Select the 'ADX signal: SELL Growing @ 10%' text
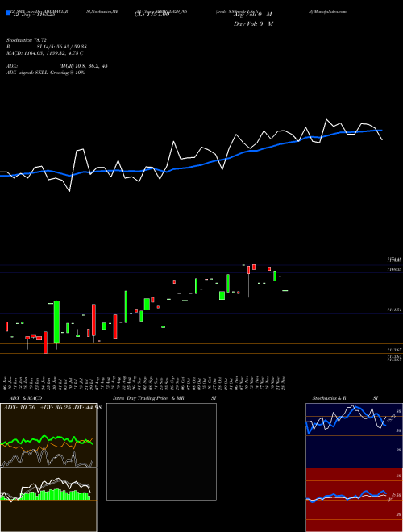 (x=45, y=73)
